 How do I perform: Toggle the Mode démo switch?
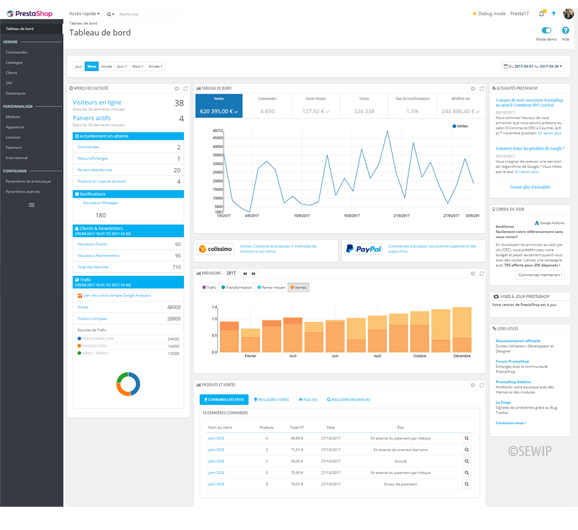546,30
